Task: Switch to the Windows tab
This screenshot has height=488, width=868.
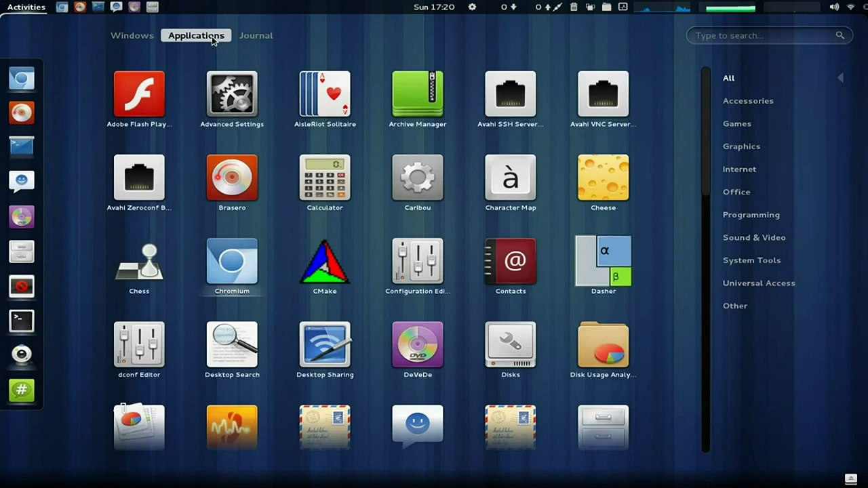Action: pos(132,35)
